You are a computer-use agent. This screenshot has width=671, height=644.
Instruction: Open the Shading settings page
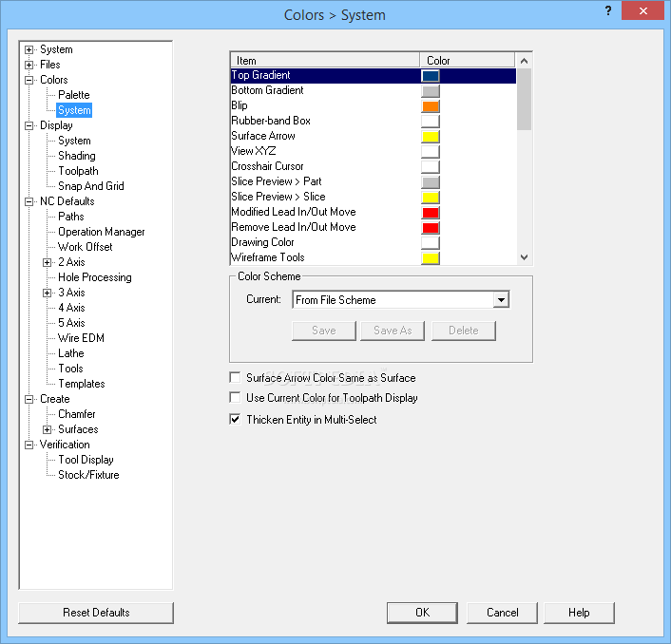click(77, 156)
